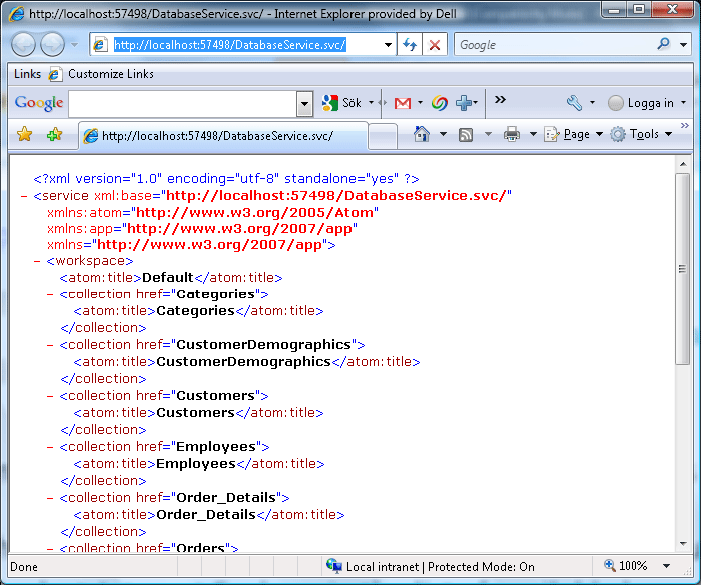Open the wrench settings dropdown arrow
The image size is (701, 585).
pyautogui.click(x=592, y=103)
